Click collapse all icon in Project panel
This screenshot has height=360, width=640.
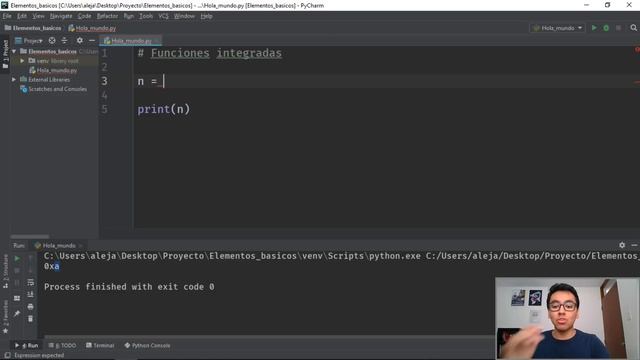click(64, 40)
